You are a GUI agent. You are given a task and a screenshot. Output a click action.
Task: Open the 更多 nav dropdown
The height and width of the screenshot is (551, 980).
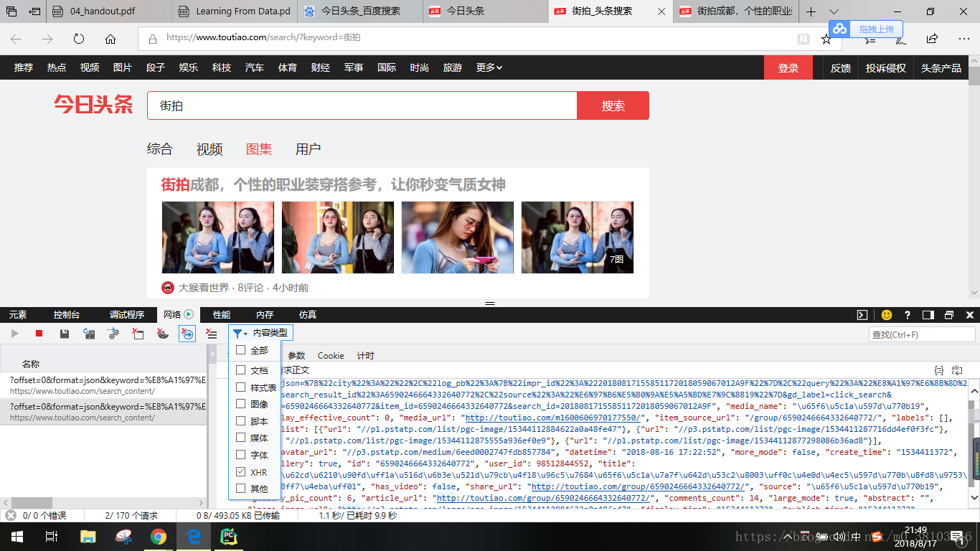pos(489,67)
